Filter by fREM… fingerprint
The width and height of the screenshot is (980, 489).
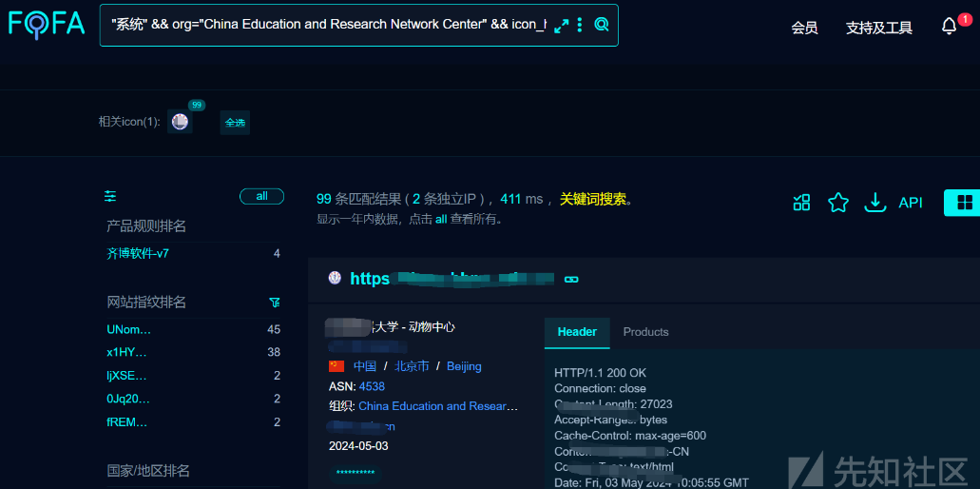pyautogui.click(x=126, y=422)
